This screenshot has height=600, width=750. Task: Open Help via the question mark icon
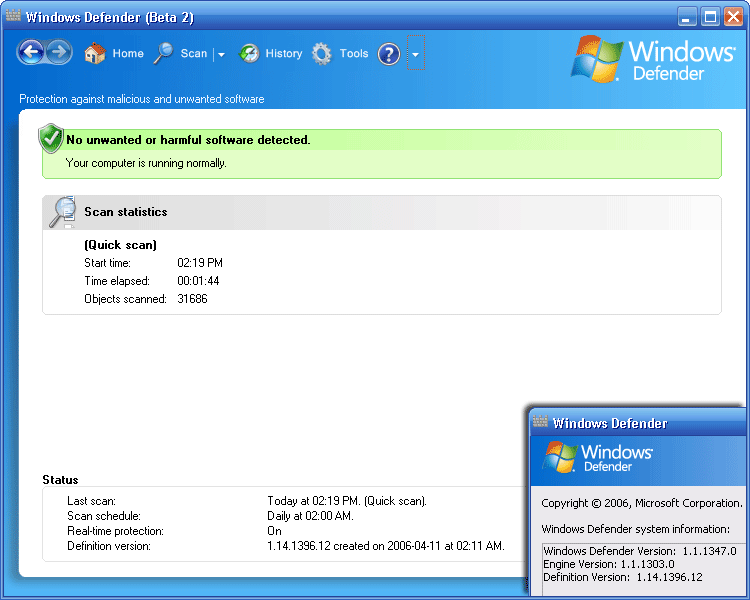pos(389,54)
